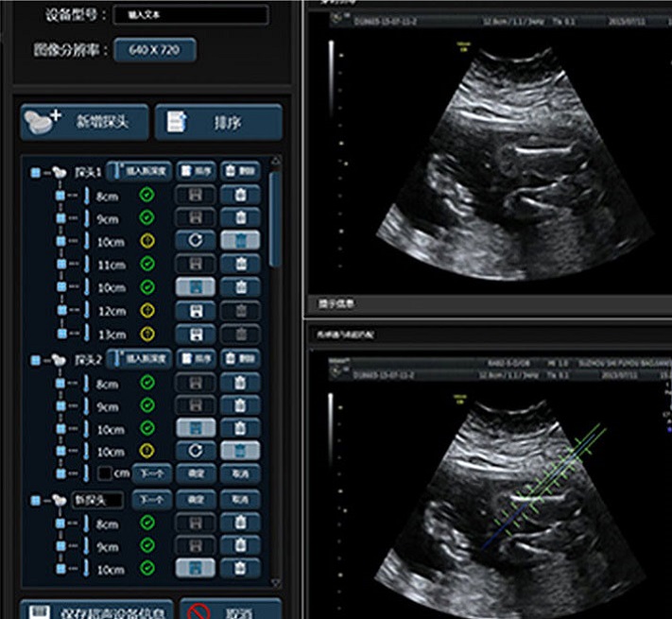The width and height of the screenshot is (672, 619).
Task: Collapse the 新探头 tree node
Action: [35, 500]
